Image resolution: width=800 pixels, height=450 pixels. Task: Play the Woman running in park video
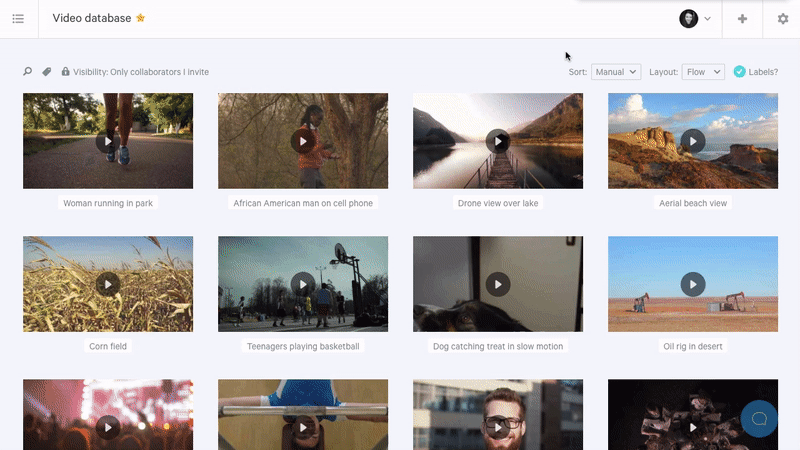click(108, 141)
